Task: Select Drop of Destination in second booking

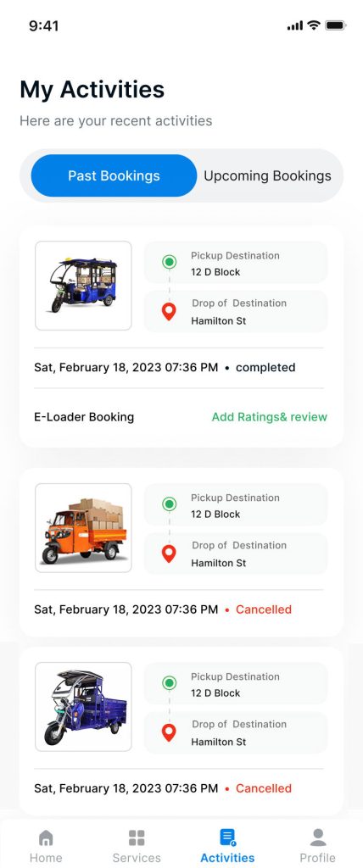Action: [x=236, y=554]
